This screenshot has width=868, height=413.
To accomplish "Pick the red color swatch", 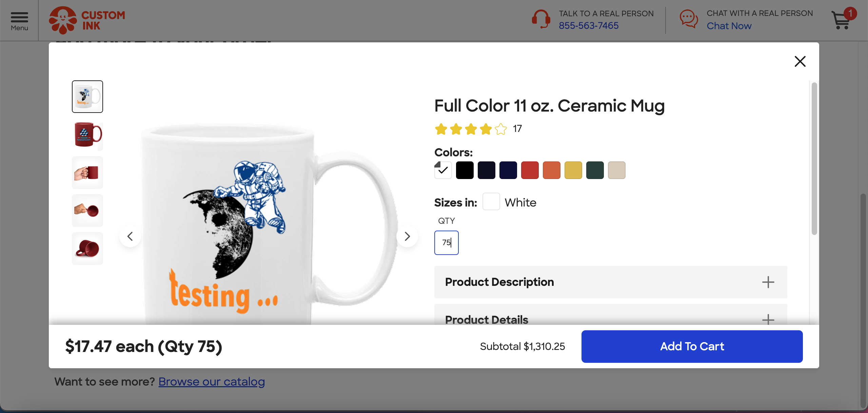I will 530,170.
